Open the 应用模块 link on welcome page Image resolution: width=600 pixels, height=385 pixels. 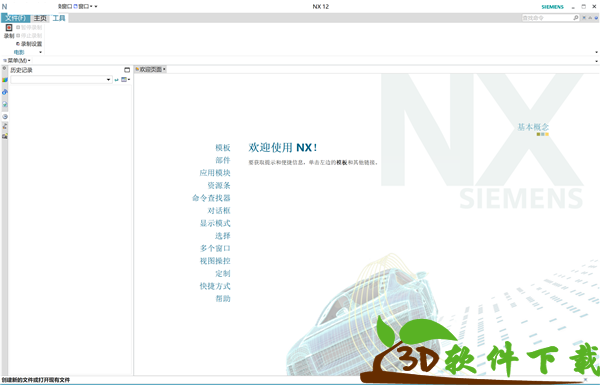(x=215, y=173)
